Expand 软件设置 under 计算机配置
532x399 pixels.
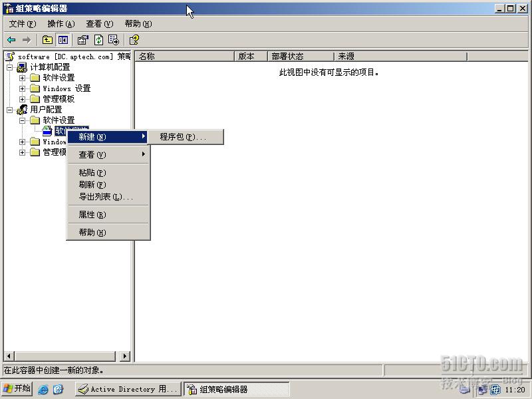(x=23, y=78)
